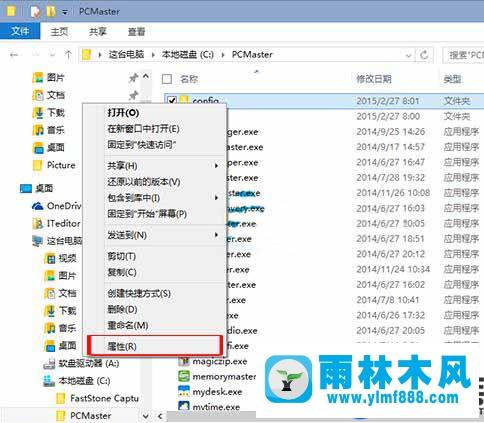Open quick access 文档 with pin icon

(x=49, y=95)
